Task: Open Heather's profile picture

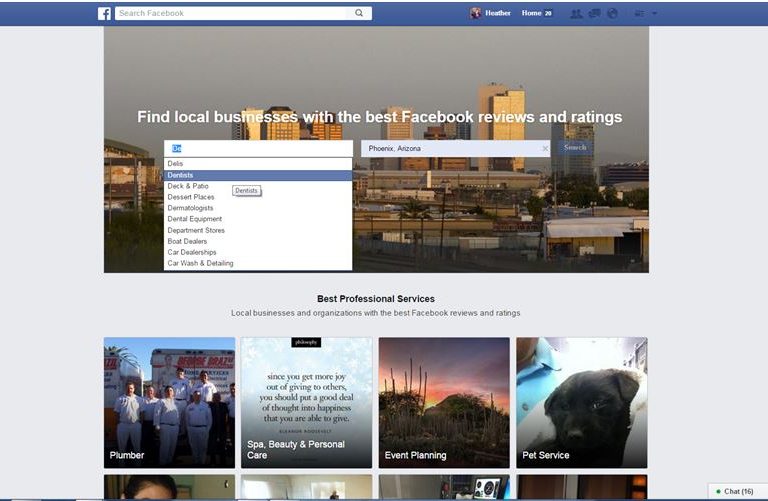Action: click(475, 13)
